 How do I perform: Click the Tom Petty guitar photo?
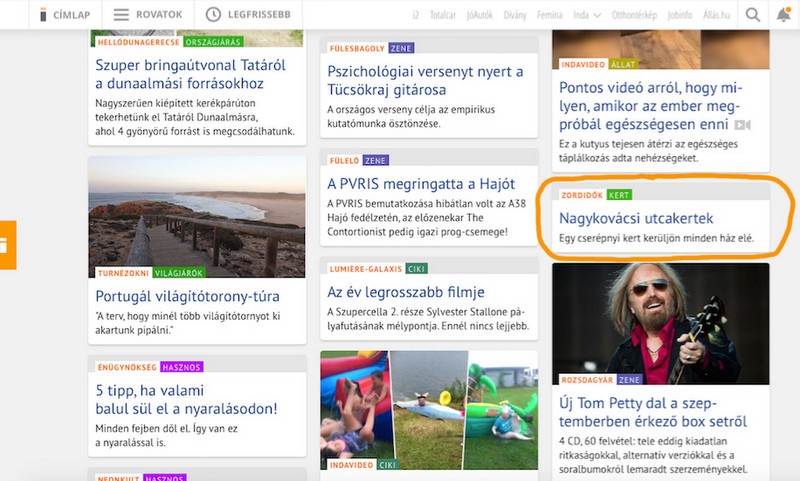(661, 323)
